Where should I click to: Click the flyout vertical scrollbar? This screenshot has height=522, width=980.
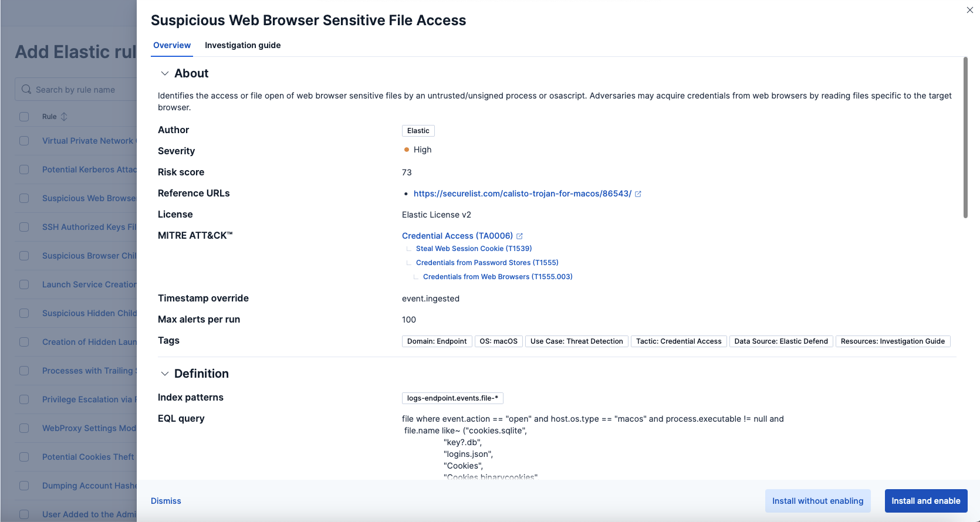(x=965, y=138)
